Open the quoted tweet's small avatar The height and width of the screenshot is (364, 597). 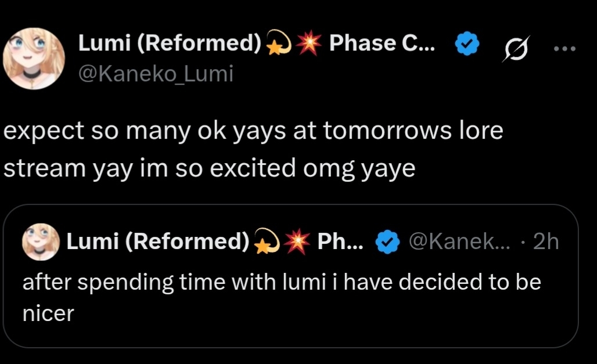point(41,242)
